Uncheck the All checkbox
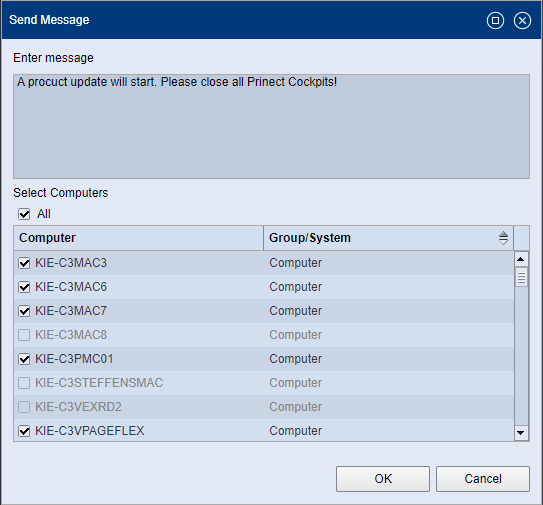This screenshot has width=543, height=505. coord(24,214)
